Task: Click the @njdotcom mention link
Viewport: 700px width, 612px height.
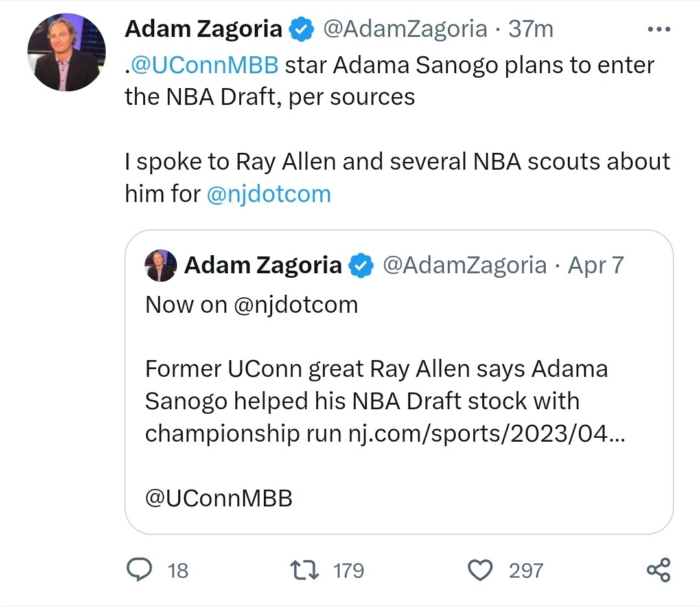Action: [x=268, y=194]
